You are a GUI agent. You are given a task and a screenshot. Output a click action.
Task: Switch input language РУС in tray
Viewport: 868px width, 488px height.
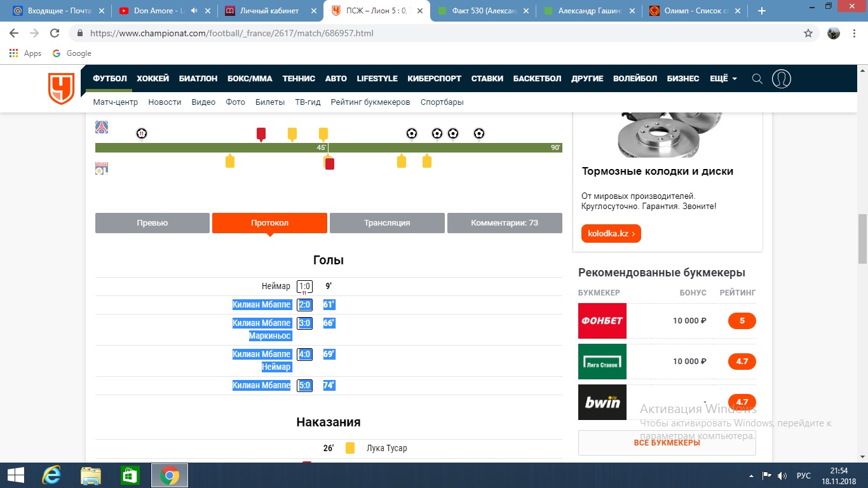pyautogui.click(x=804, y=475)
